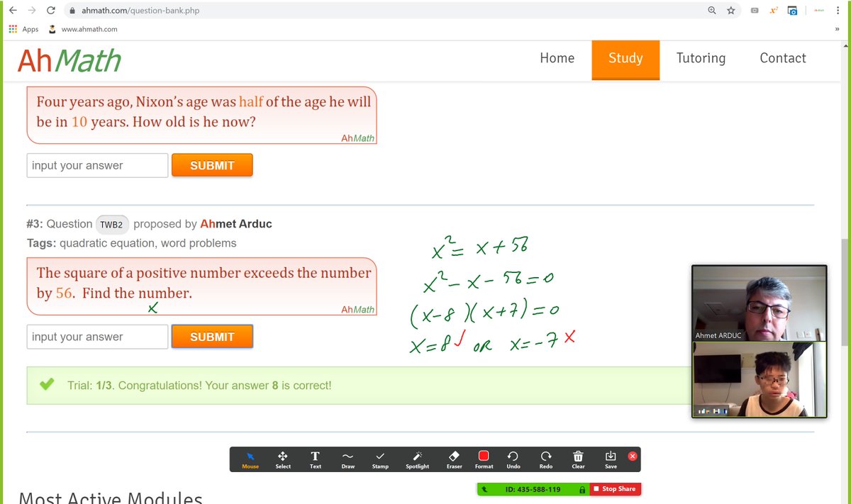Open Ahmet Arduc proposer link
851x504 pixels.
[236, 224]
